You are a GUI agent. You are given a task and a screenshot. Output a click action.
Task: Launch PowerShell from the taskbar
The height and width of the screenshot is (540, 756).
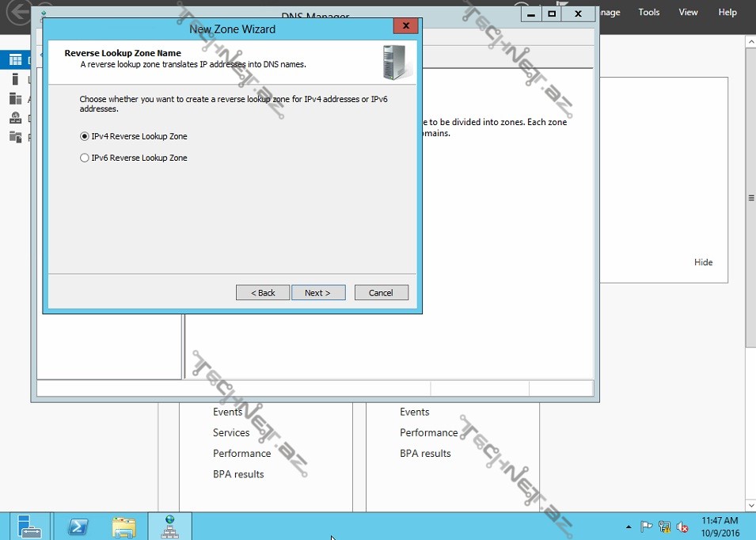pyautogui.click(x=77, y=527)
